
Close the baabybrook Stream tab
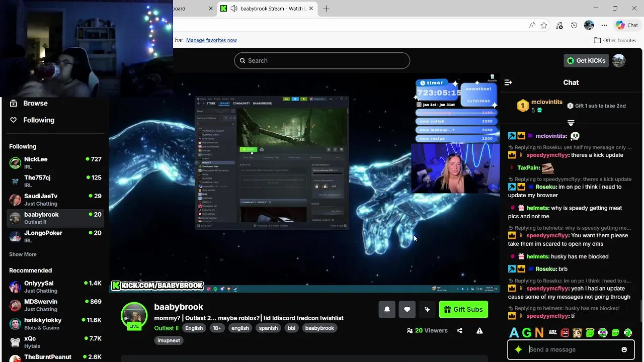[x=311, y=9]
